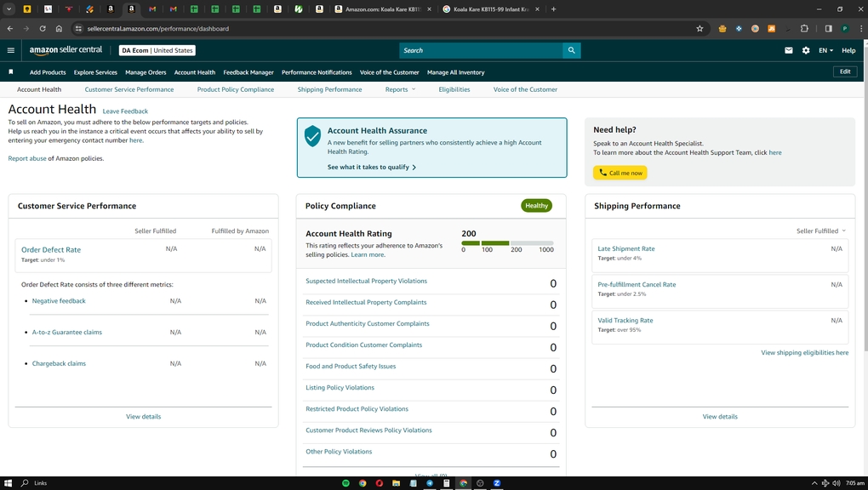Open Manage Orders in navigation bar
This screenshot has width=868, height=490.
[146, 72]
